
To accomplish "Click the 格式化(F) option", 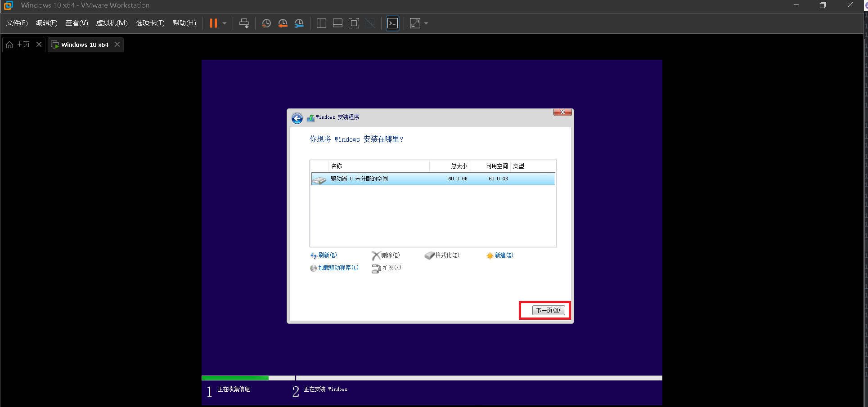I will click(x=442, y=255).
